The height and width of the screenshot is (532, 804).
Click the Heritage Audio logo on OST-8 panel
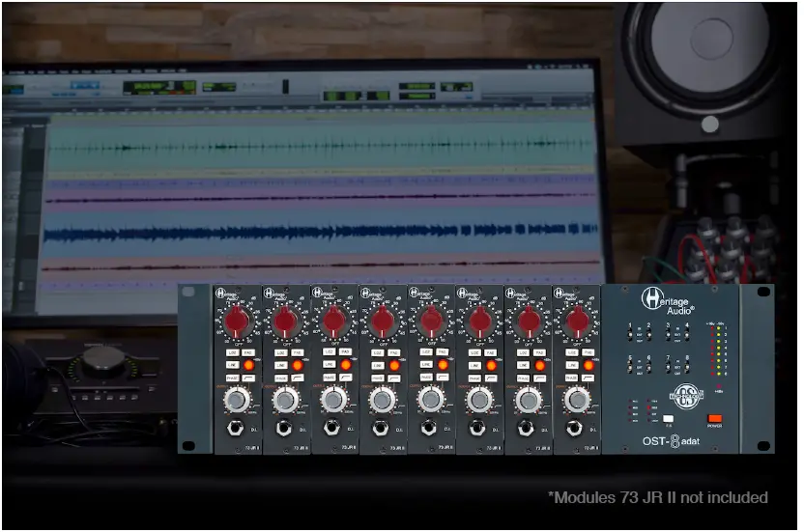click(x=668, y=301)
